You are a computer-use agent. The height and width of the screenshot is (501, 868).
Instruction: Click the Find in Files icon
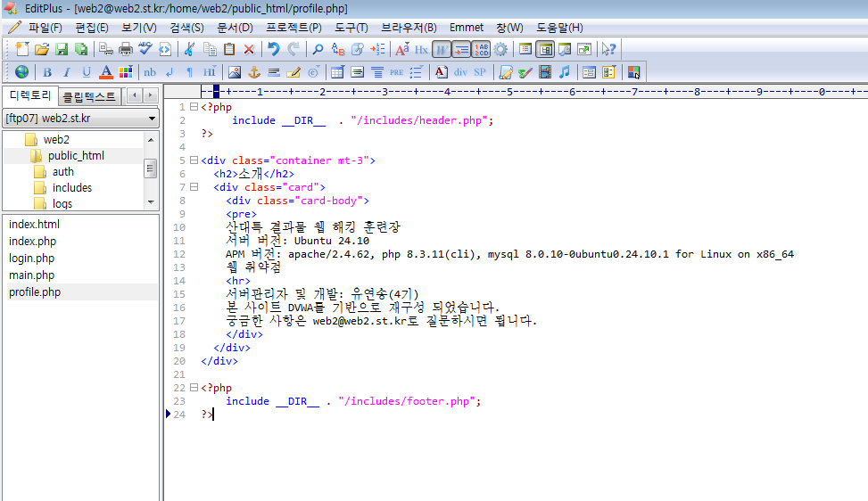[x=358, y=49]
